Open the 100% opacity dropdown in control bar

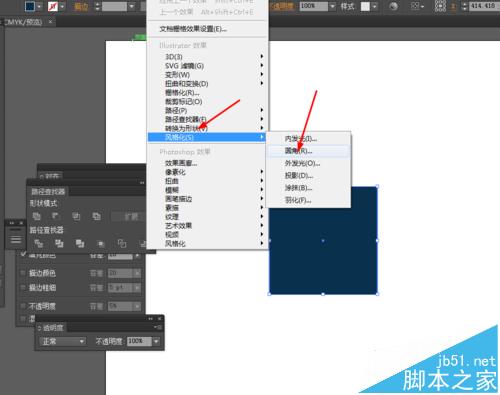point(332,6)
